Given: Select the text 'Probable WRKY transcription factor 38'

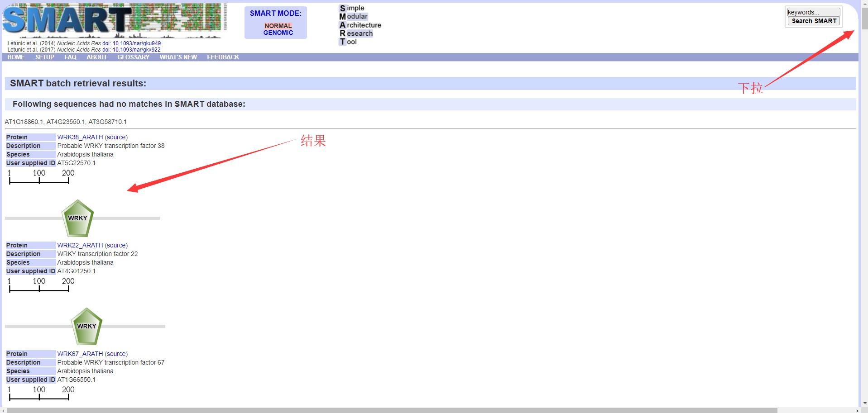Looking at the screenshot, I should tap(111, 146).
